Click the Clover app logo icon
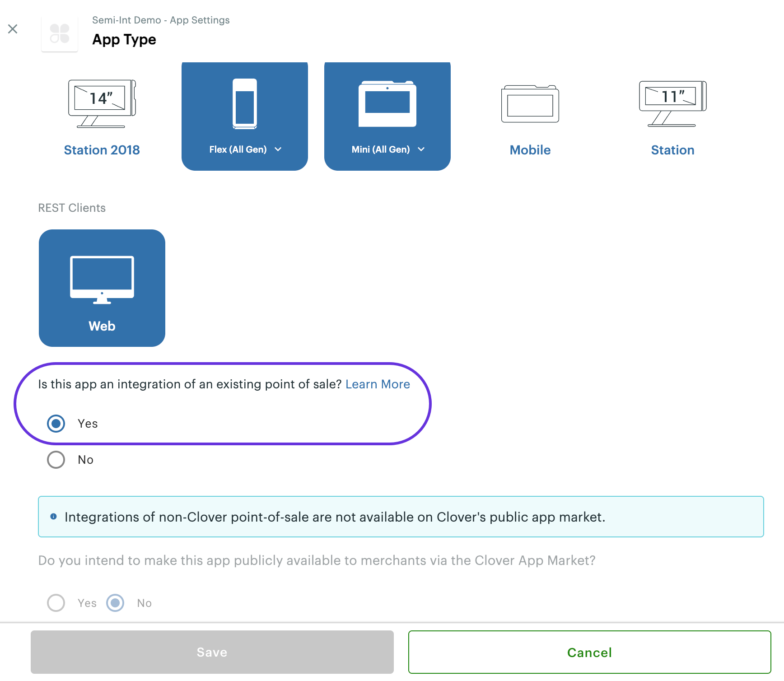This screenshot has height=681, width=784. tap(60, 33)
